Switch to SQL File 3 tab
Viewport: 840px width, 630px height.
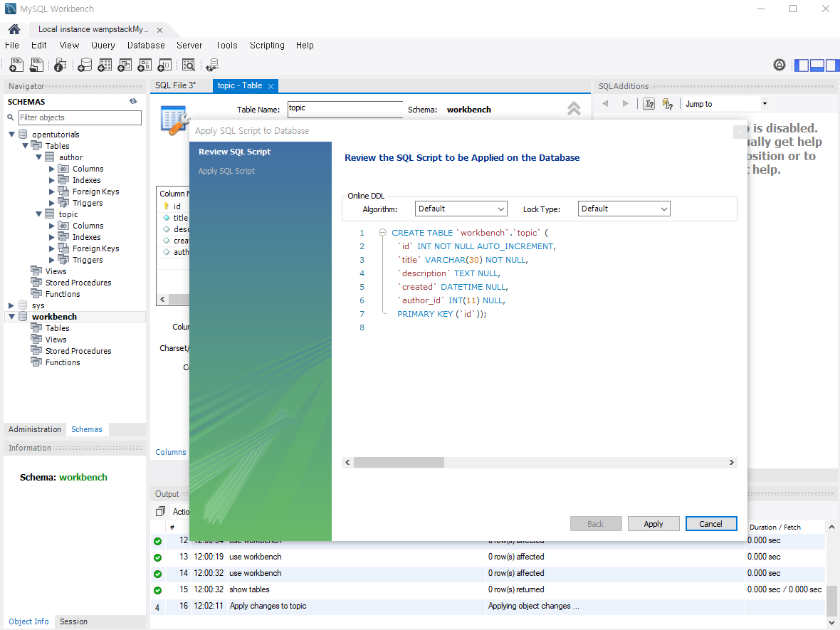176,85
